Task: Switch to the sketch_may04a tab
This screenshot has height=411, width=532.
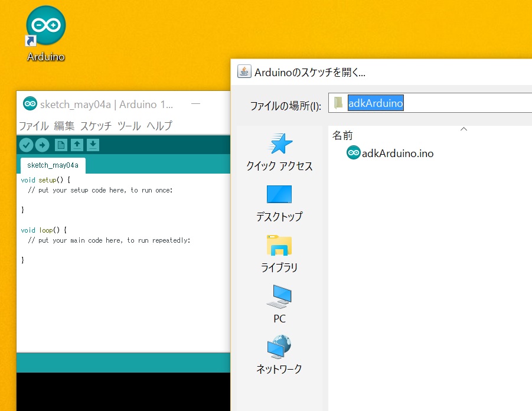Action: coord(53,165)
